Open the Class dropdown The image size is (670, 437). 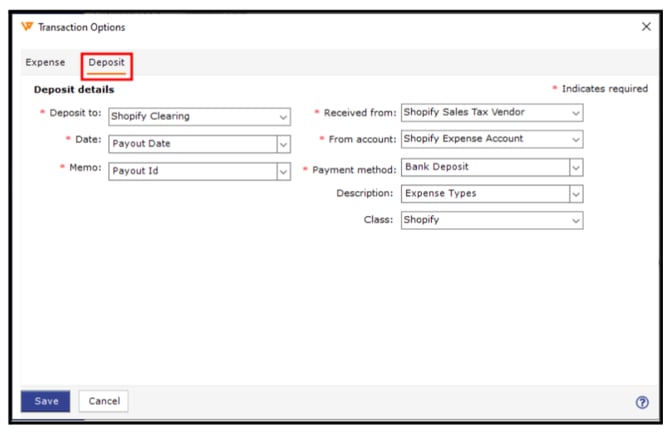(492, 220)
